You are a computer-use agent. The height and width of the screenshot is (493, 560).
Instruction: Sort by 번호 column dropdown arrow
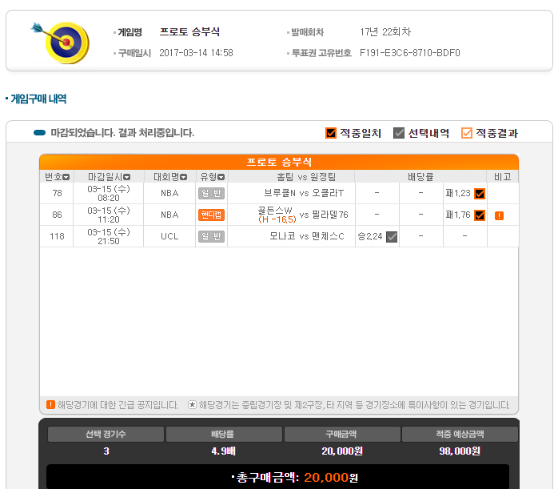pos(66,177)
